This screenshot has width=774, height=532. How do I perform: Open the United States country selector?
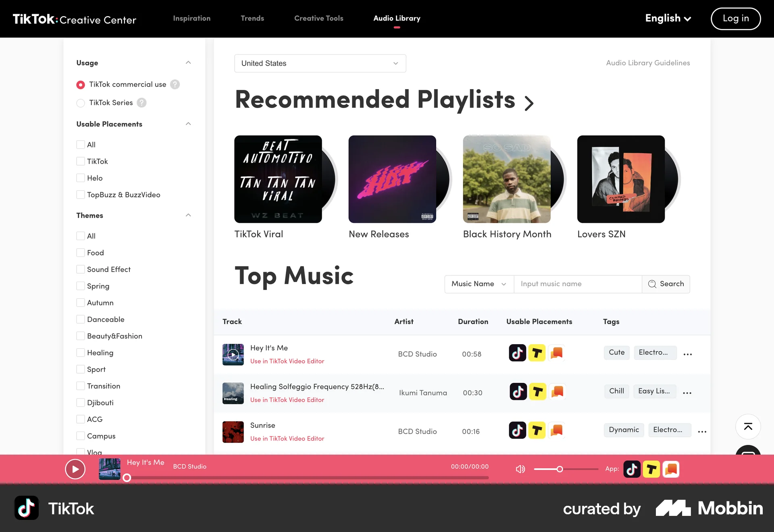click(320, 63)
